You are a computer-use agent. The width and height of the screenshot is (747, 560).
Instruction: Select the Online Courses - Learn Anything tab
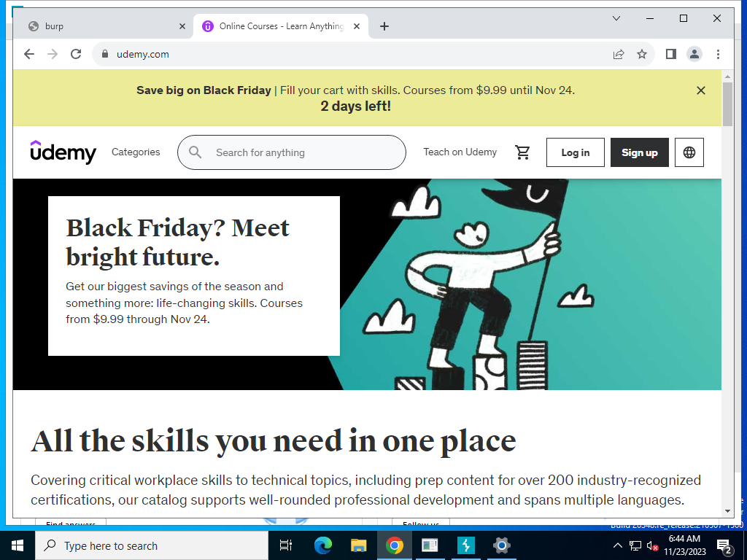pos(281,26)
